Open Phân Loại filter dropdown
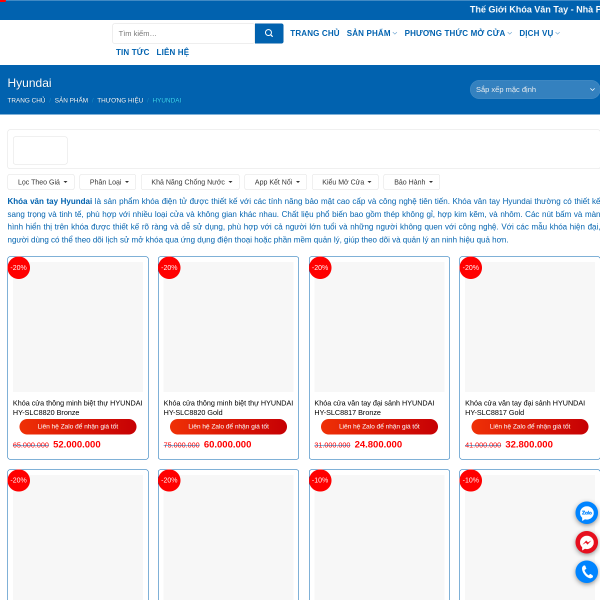The height and width of the screenshot is (600, 600). pyautogui.click(x=108, y=182)
